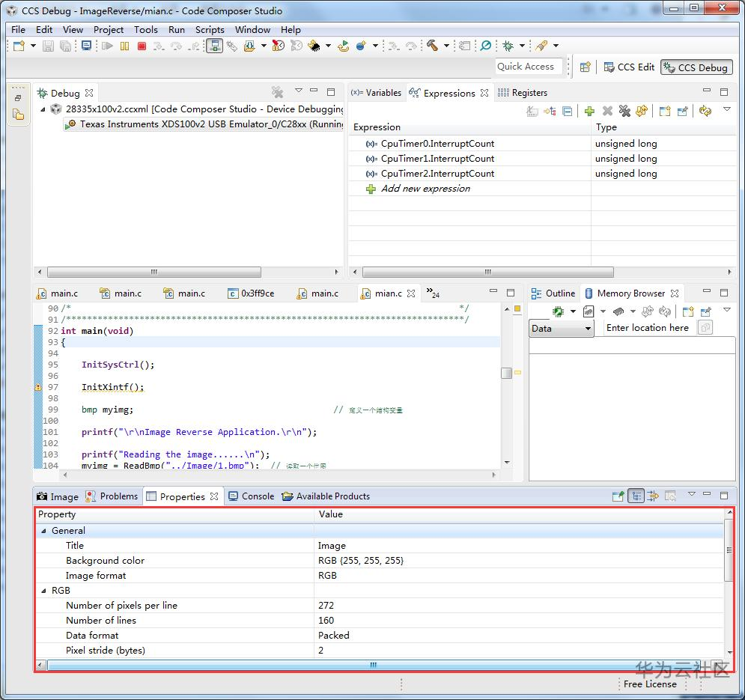The image size is (745, 700).
Task: Open the 0x3ff9ce editor tab
Action: (x=251, y=293)
